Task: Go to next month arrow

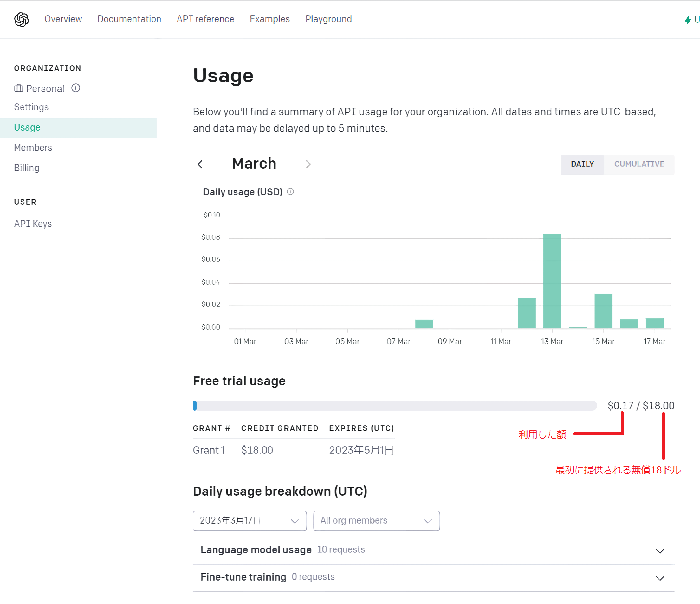Action: tap(308, 164)
